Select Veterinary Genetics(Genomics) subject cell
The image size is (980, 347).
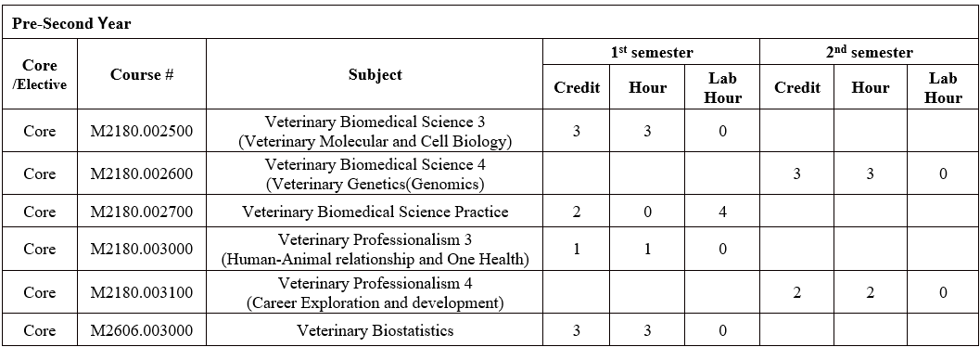(375, 173)
